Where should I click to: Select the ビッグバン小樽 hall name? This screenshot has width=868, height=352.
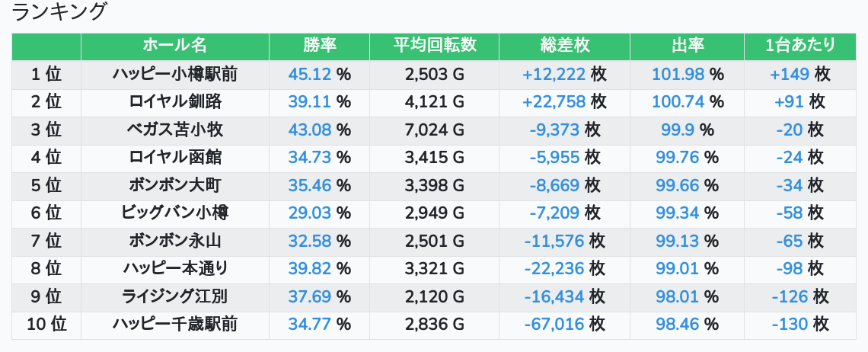[x=174, y=213]
